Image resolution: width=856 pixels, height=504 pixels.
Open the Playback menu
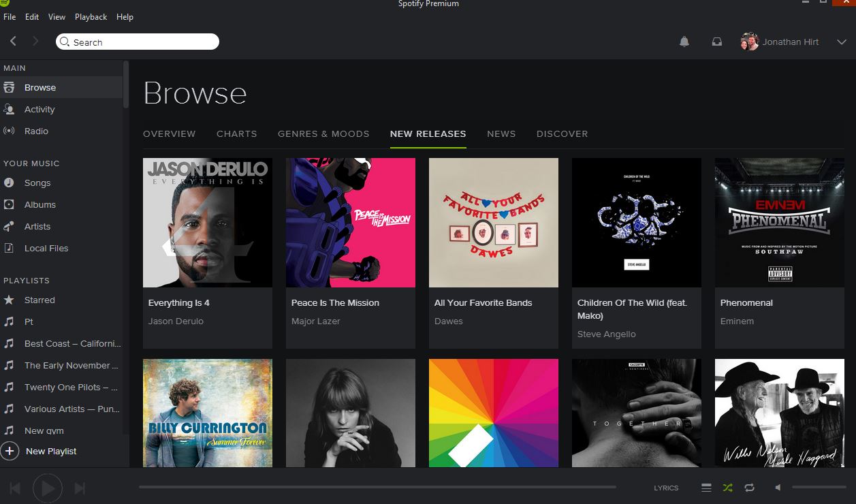91,17
